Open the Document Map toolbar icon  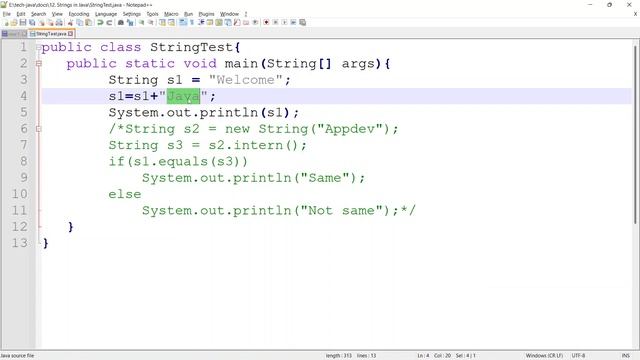[219, 22]
